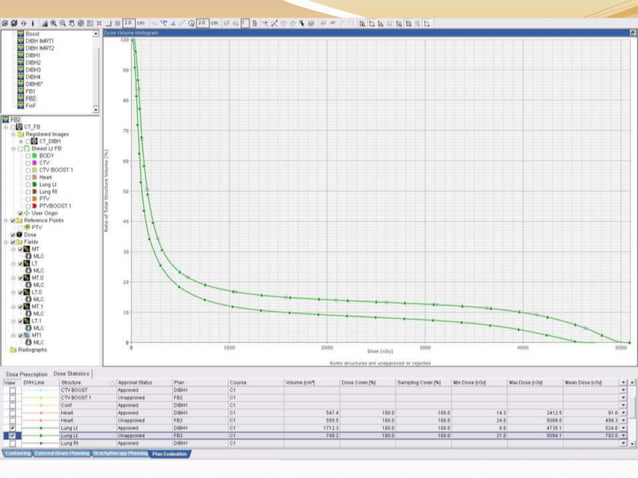Click the first icon in the top toolbar
The width and height of the screenshot is (638, 478).
7,22
